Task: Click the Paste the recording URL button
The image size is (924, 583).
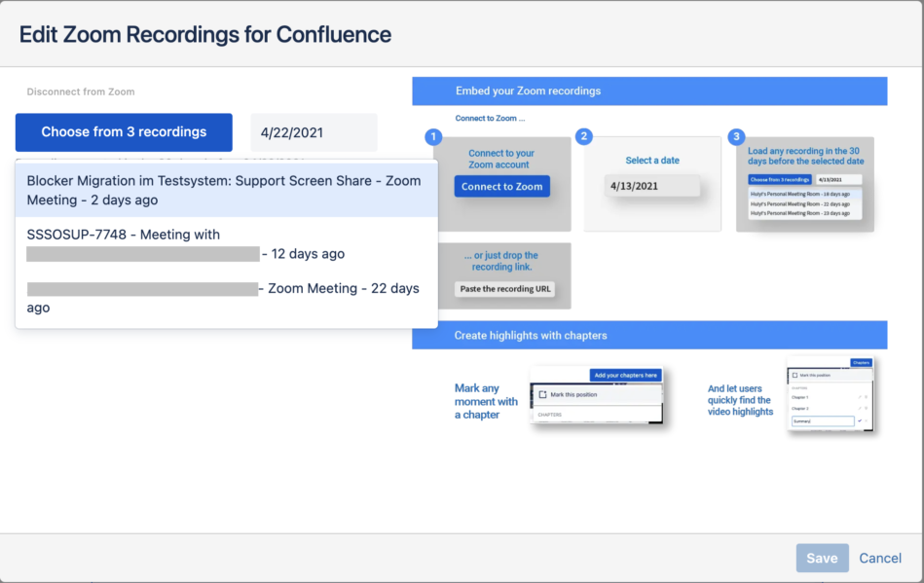Action: [x=505, y=289]
